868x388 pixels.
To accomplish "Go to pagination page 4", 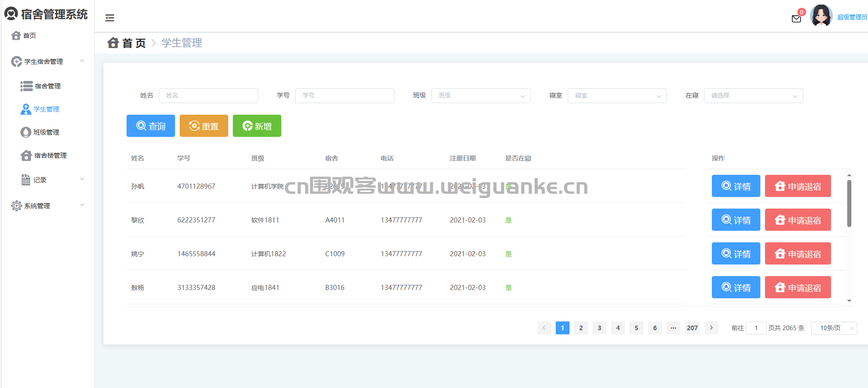I will coord(618,328).
